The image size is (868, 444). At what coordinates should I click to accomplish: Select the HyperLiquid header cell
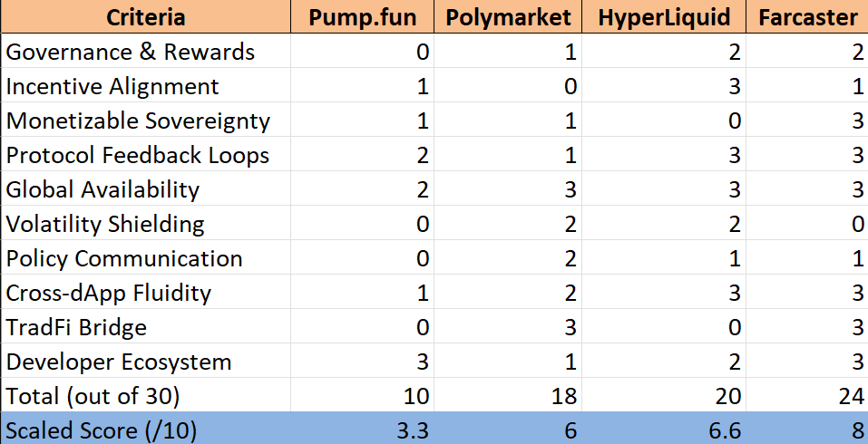click(664, 16)
